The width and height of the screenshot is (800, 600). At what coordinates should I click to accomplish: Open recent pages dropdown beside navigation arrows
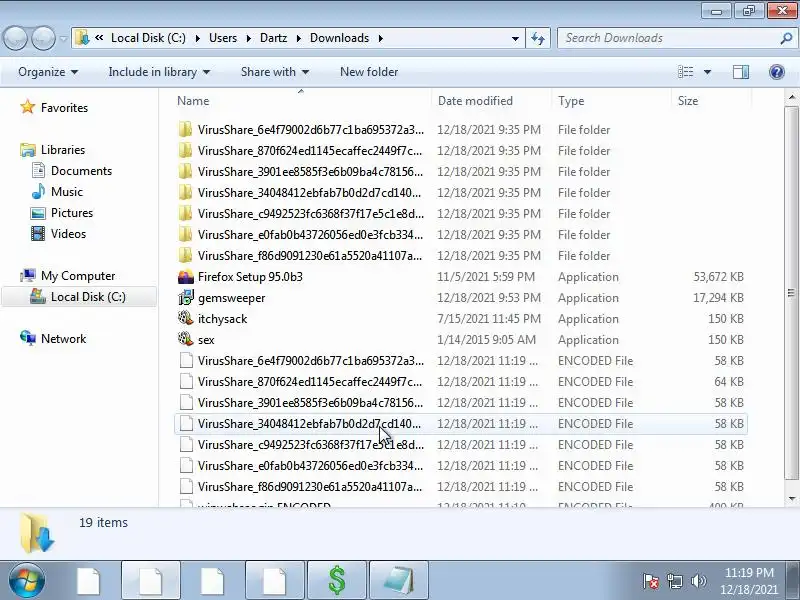[63, 39]
